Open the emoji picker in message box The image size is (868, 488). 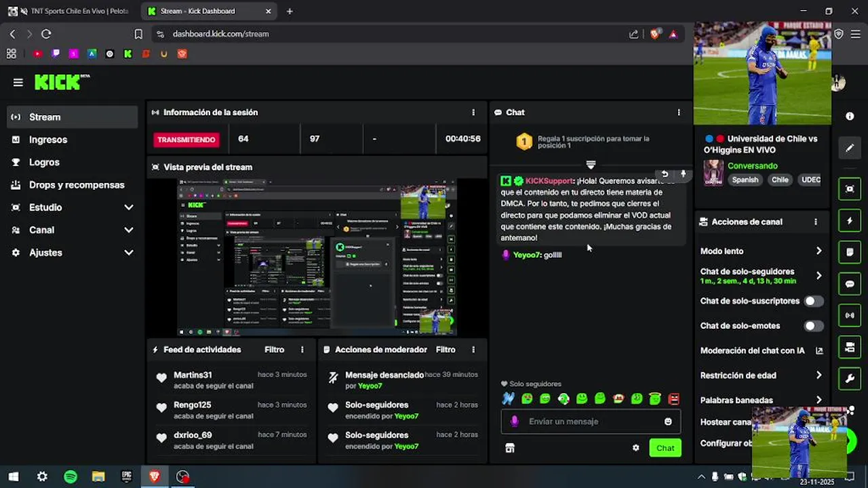point(668,422)
